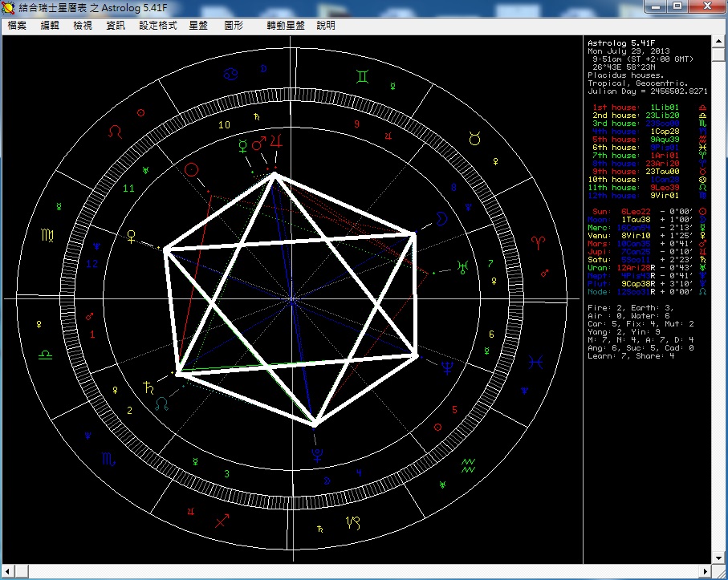The width and height of the screenshot is (728, 580).
Task: Open the 檔案 (File) menu
Action: coord(17,25)
